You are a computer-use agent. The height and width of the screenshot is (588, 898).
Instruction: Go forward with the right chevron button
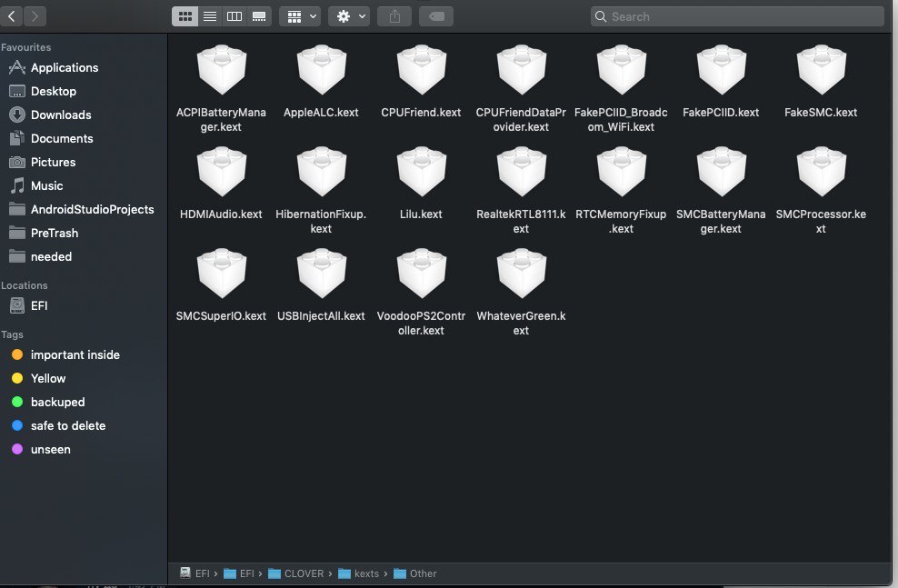pos(35,16)
